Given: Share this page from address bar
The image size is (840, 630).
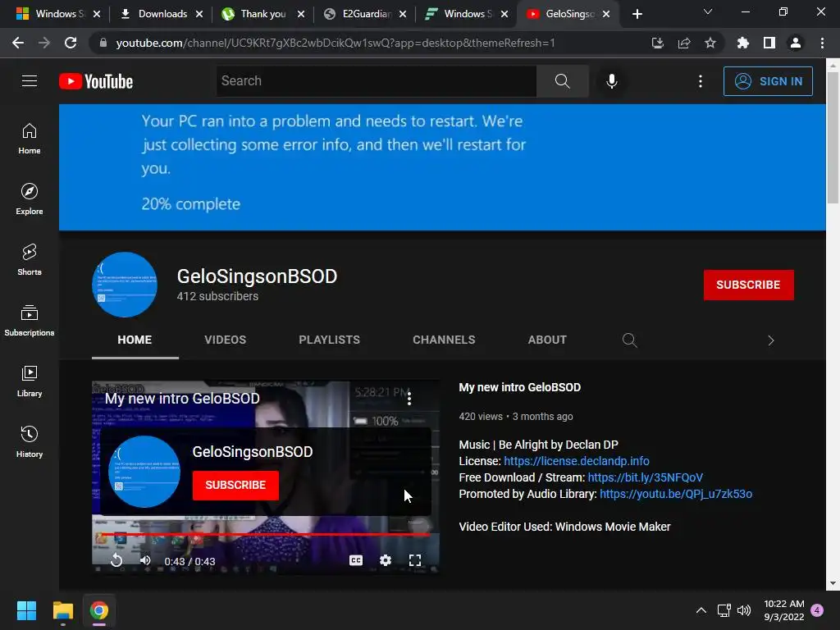Looking at the screenshot, I should click(684, 43).
